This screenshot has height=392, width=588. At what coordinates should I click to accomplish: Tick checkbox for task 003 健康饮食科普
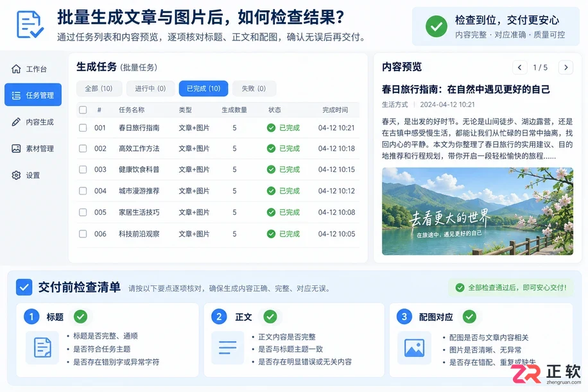83,169
